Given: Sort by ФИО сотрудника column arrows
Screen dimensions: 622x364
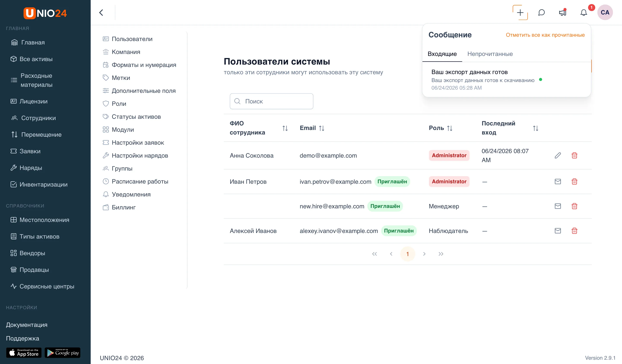Looking at the screenshot, I should tap(285, 128).
